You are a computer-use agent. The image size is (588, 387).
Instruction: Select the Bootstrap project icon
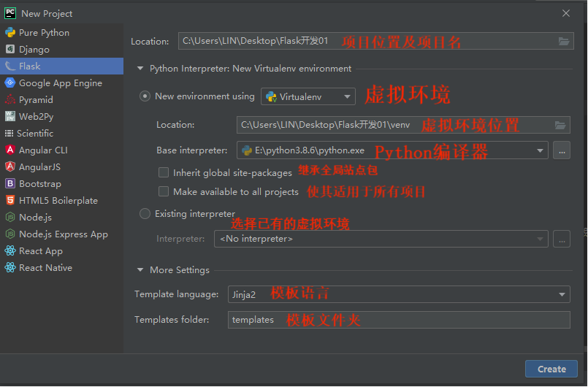coord(10,184)
